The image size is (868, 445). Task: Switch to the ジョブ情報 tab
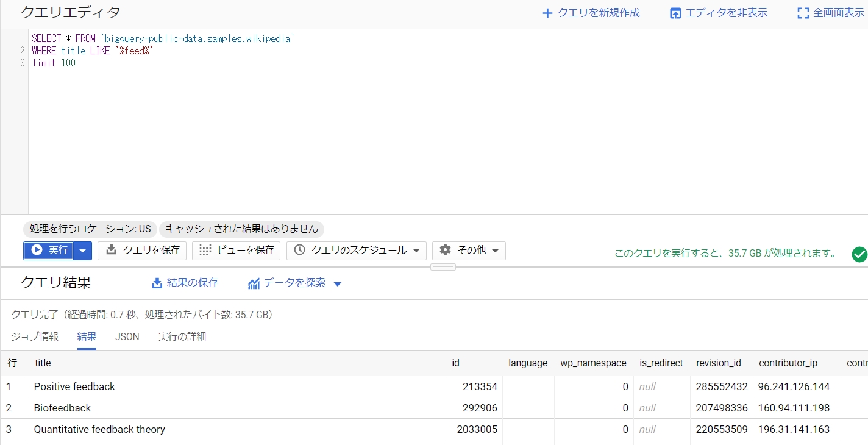(35, 336)
